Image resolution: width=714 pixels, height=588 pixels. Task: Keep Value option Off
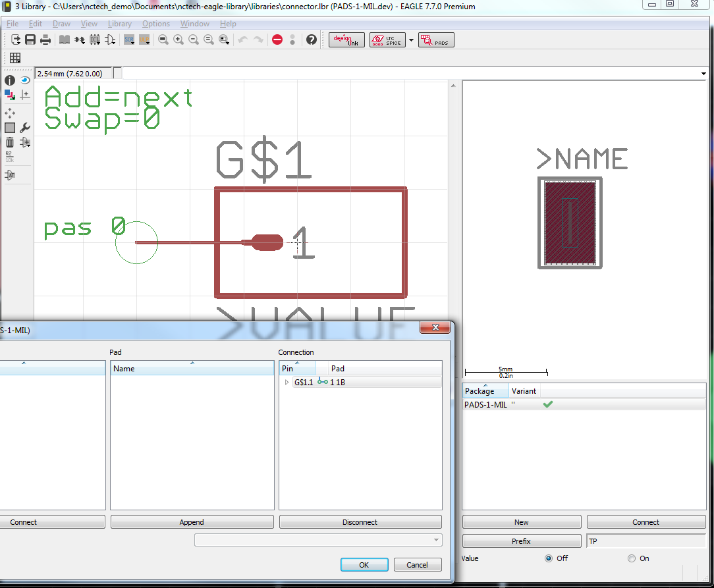(549, 558)
